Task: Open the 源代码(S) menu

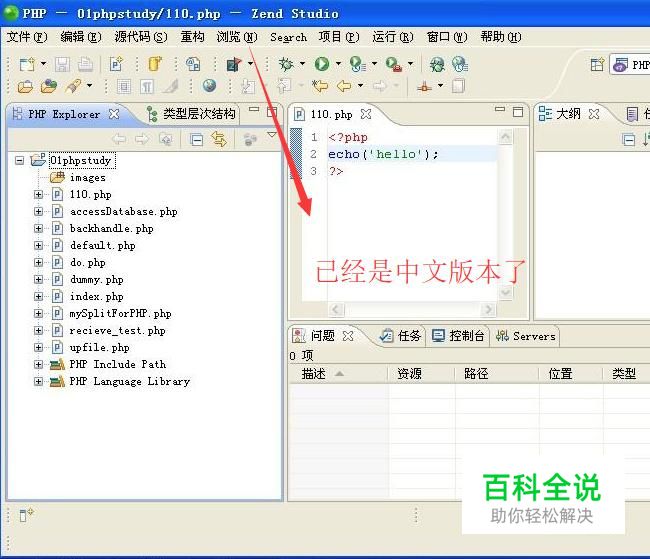Action: coord(141,37)
